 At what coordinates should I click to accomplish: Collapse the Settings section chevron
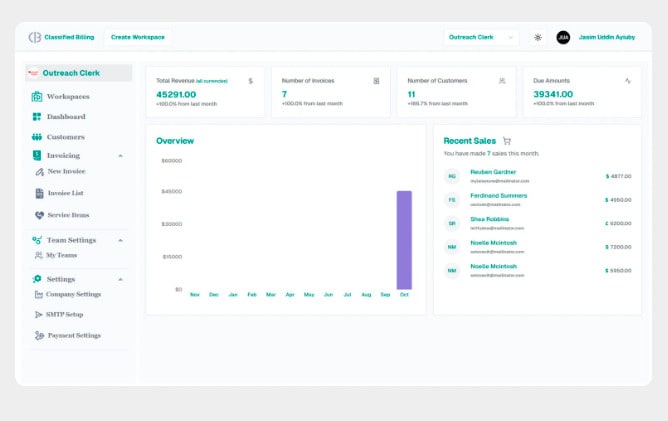(x=121, y=279)
